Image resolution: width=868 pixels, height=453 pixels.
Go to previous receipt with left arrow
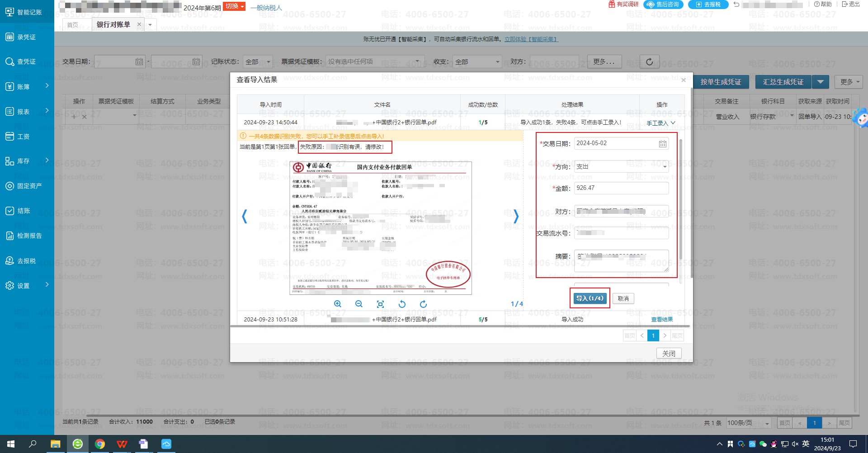coord(245,217)
